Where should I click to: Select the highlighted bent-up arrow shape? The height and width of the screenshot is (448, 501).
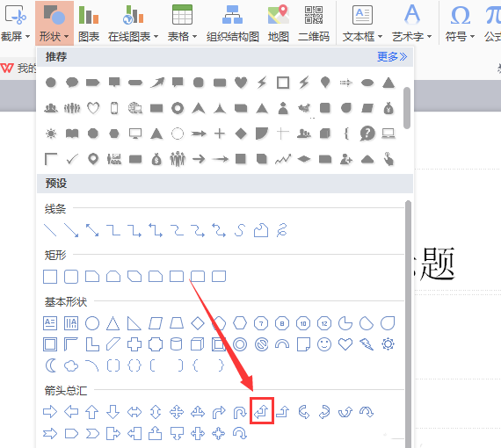[261, 411]
